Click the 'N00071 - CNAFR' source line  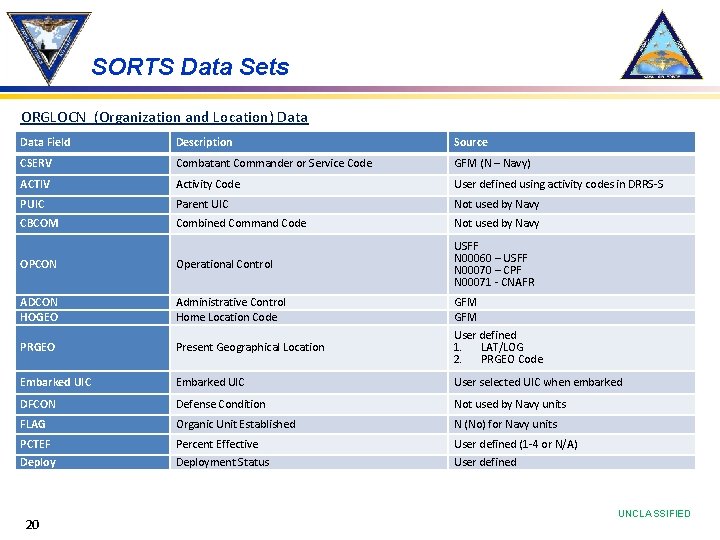click(x=494, y=282)
